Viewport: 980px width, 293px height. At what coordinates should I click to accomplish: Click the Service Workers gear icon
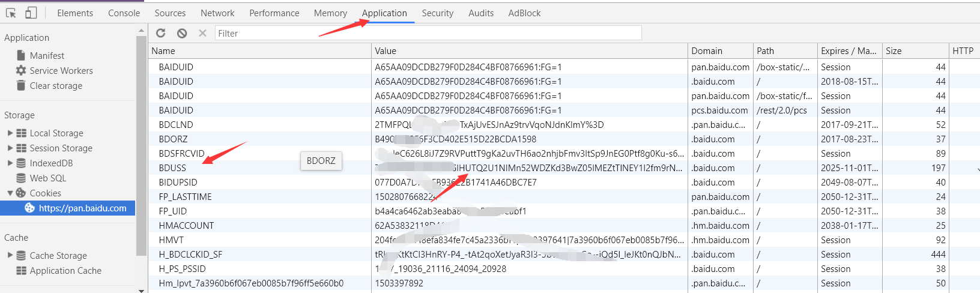[x=21, y=70]
